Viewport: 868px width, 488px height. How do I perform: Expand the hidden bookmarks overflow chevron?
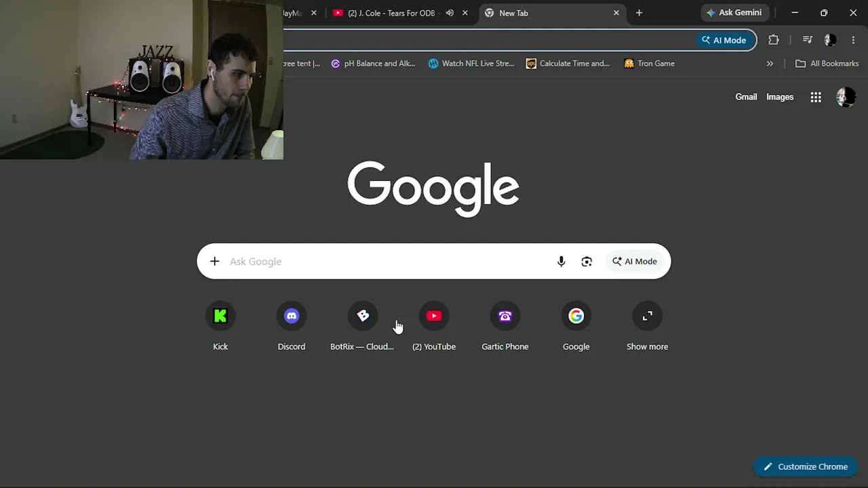coord(770,64)
